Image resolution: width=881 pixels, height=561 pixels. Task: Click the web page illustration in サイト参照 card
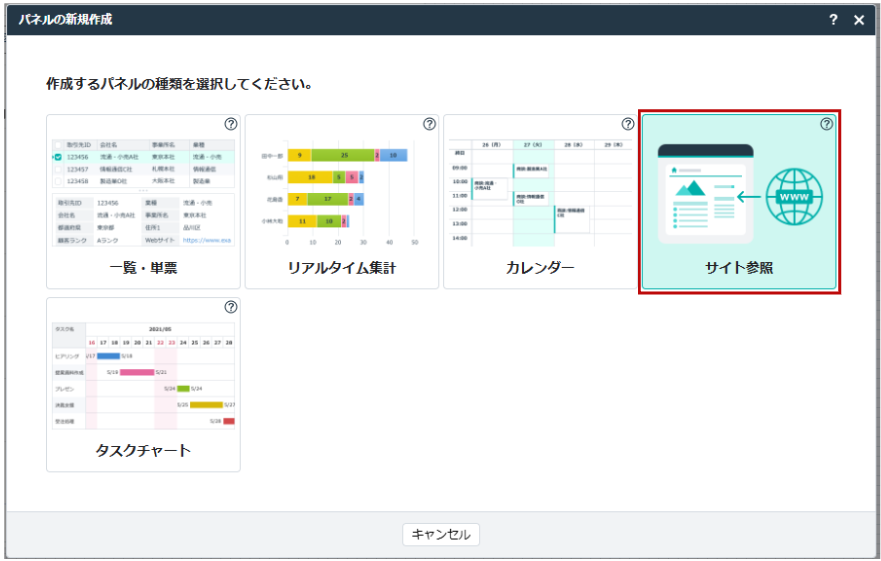click(x=705, y=195)
